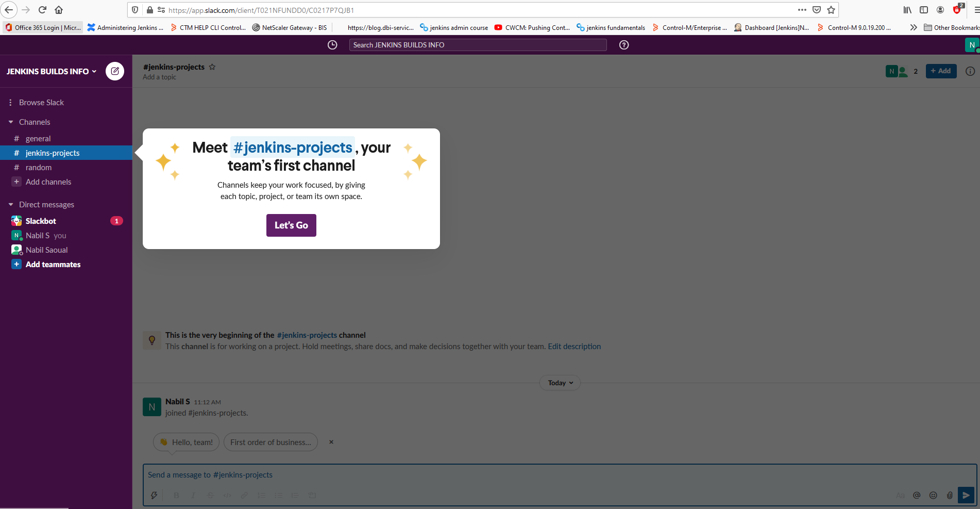Choose First order of business suggestion
The image size is (980, 509).
[x=271, y=442]
